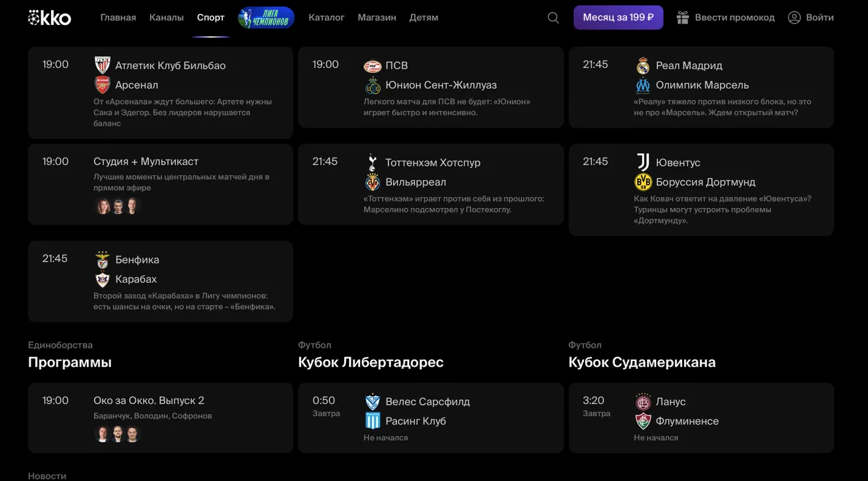Click the Атлетик Клуб Бильбао team name
This screenshot has width=868, height=481.
pos(170,65)
